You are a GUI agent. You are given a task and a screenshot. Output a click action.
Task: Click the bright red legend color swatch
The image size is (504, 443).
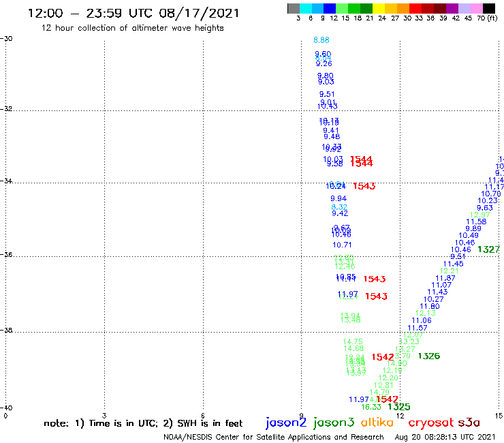tap(415, 8)
